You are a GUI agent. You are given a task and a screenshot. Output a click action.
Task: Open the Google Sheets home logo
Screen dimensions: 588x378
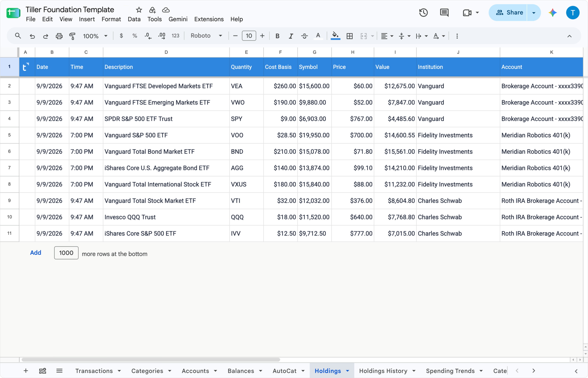click(x=13, y=13)
